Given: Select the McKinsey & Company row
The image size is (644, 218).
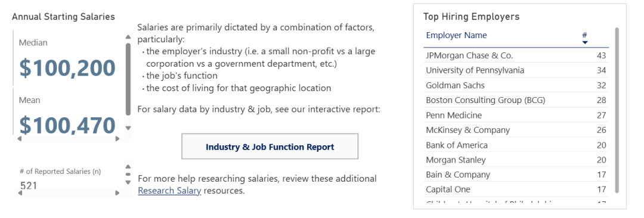Looking at the screenshot, I should (x=516, y=130).
